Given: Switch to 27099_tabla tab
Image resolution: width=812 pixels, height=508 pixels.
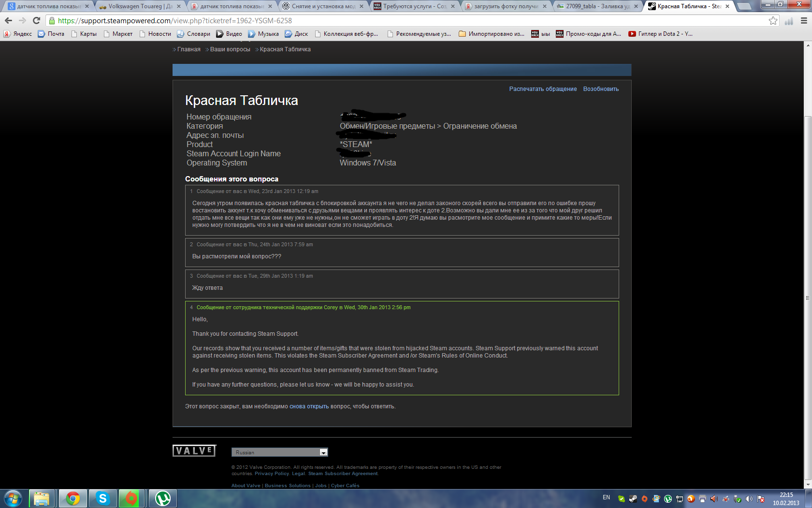Looking at the screenshot, I should pos(597,6).
